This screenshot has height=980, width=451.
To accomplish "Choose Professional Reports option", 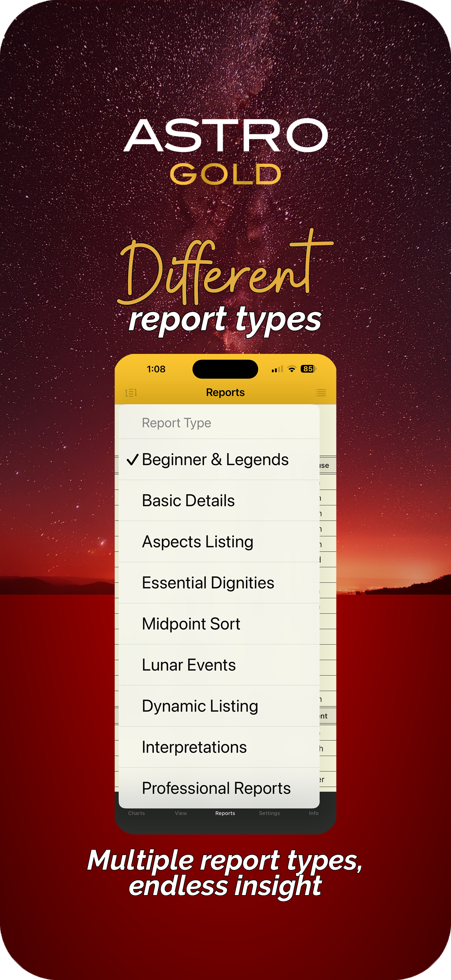I will tap(219, 788).
